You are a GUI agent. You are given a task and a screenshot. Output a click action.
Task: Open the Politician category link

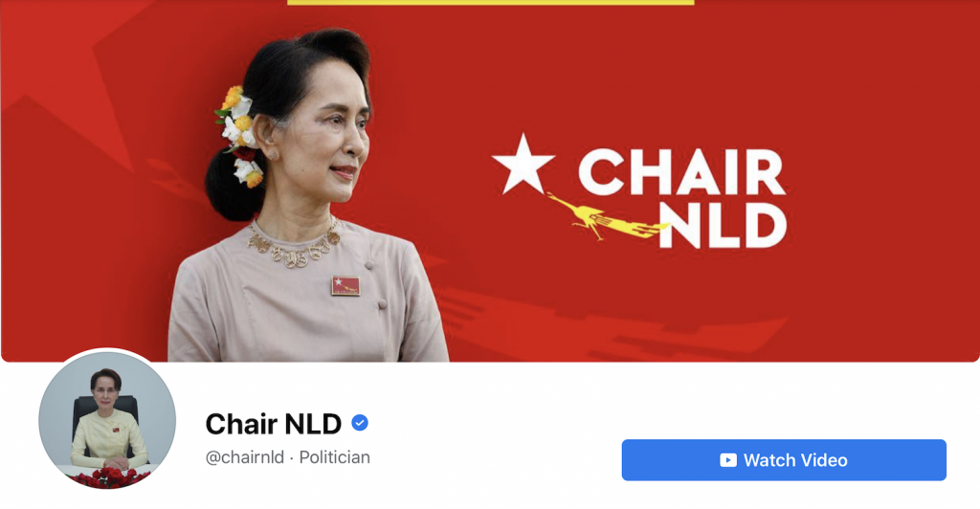click(x=334, y=457)
